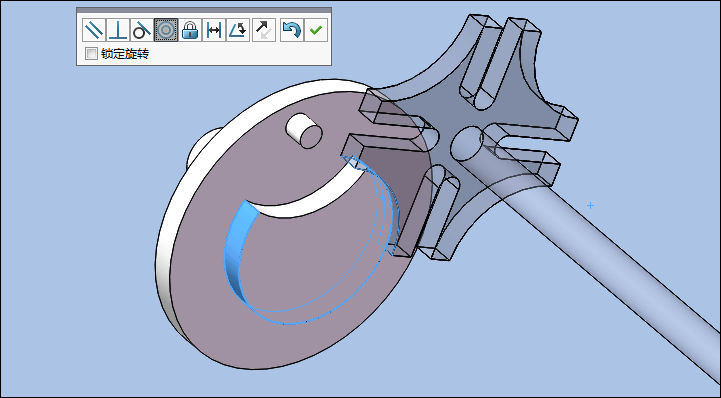Click the mate toolbar gray title bar
This screenshot has width=721, height=398.
204,10
